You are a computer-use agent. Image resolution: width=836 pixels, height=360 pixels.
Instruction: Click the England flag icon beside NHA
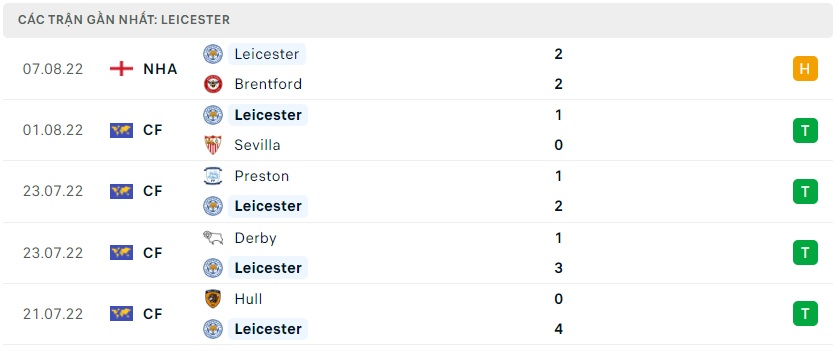pos(122,69)
